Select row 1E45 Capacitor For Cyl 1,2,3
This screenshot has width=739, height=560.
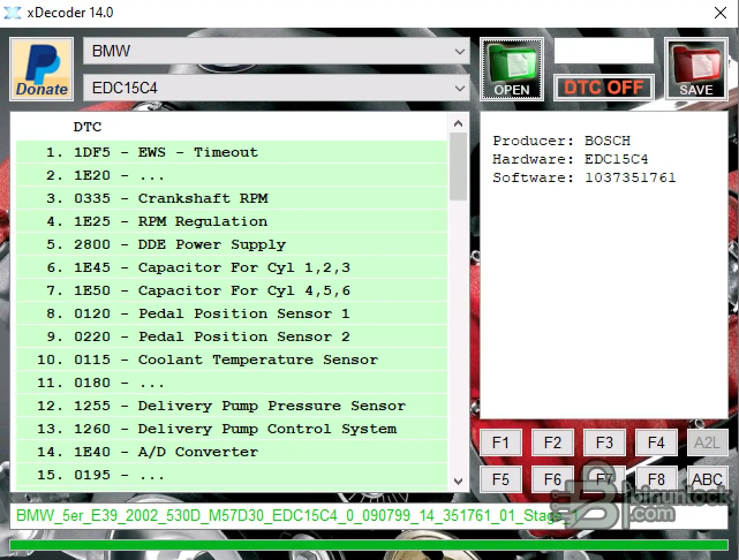click(232, 267)
